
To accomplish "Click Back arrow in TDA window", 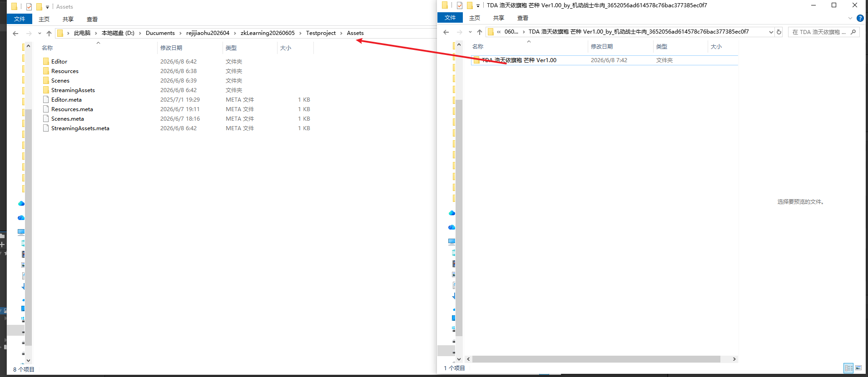I will (x=446, y=32).
